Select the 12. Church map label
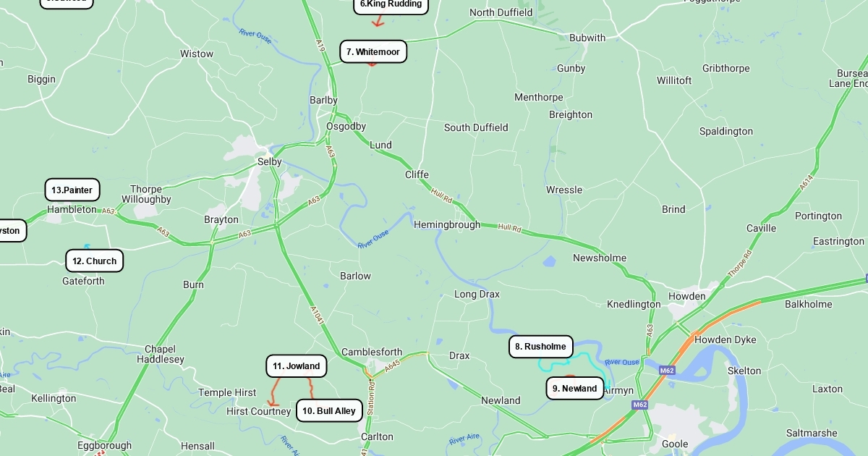This screenshot has height=456, width=868. click(x=95, y=261)
